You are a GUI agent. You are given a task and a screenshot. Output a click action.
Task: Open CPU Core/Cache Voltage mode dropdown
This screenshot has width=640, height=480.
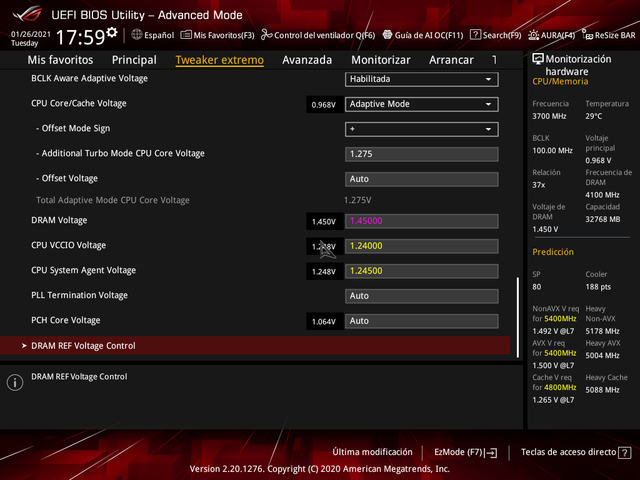422,104
